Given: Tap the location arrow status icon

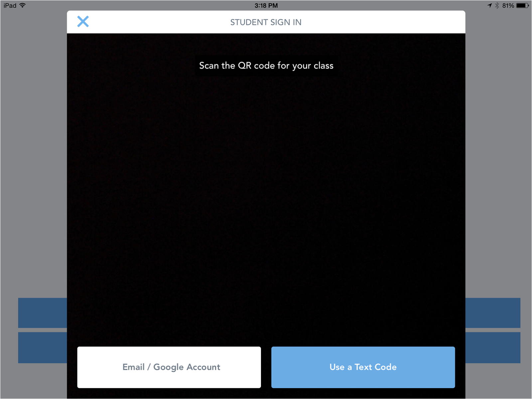Looking at the screenshot, I should click(489, 5).
